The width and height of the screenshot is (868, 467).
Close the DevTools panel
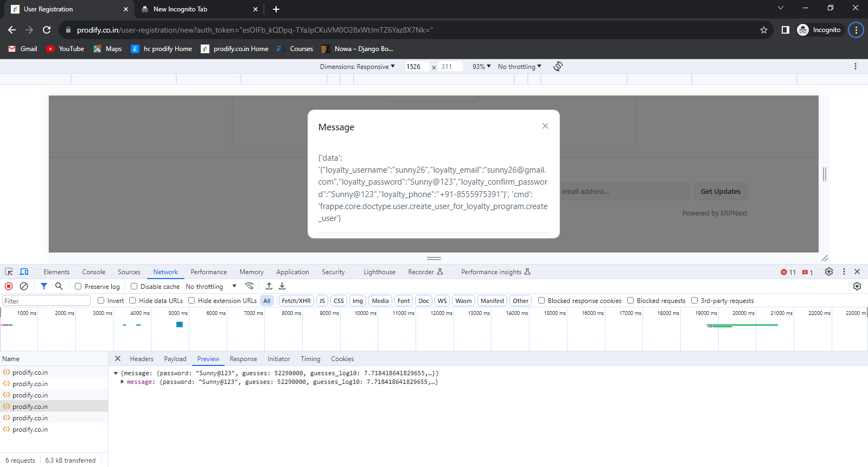(x=857, y=272)
